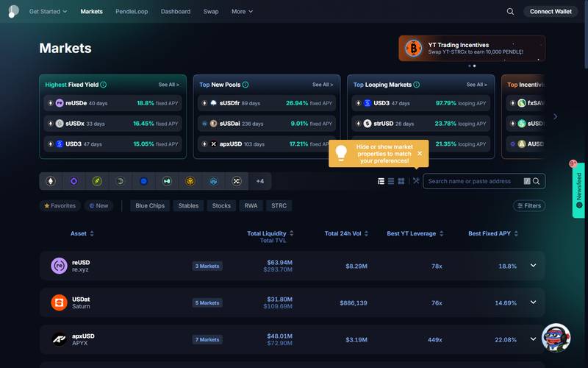Toggle the RWA category filter

tap(251, 206)
